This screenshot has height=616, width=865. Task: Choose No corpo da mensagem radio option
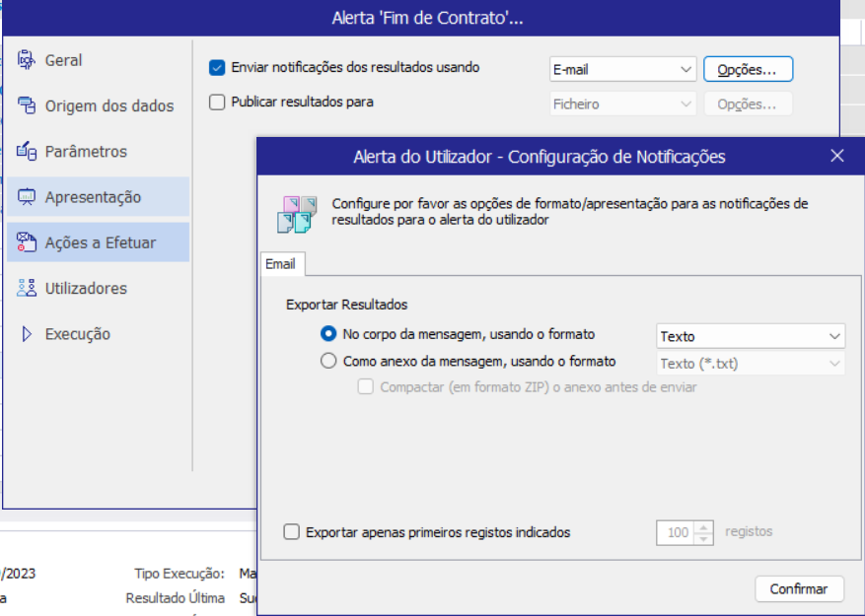[328, 334]
